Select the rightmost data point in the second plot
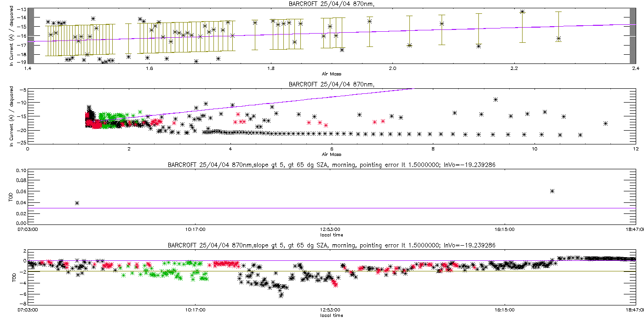 (x=606, y=123)
